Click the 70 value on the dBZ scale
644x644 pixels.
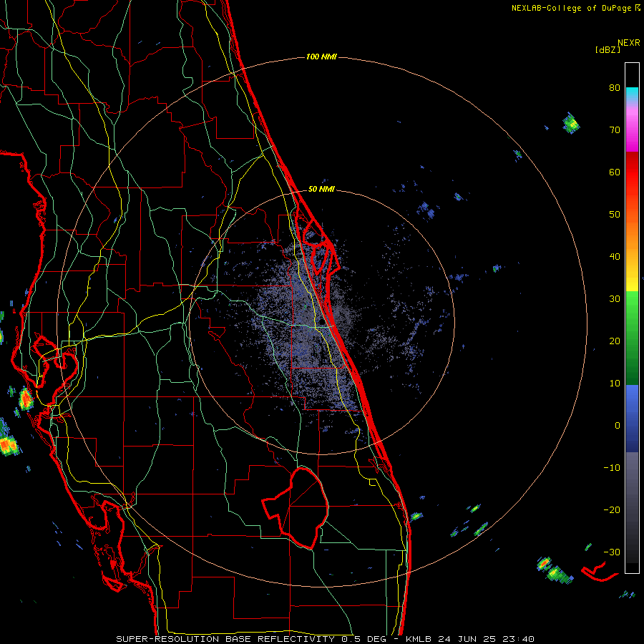615,130
